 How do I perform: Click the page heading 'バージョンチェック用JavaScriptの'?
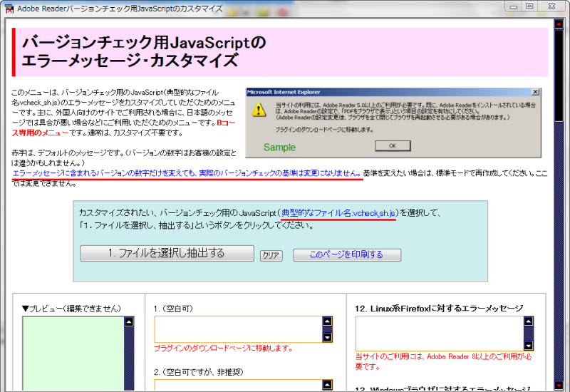[x=144, y=43]
